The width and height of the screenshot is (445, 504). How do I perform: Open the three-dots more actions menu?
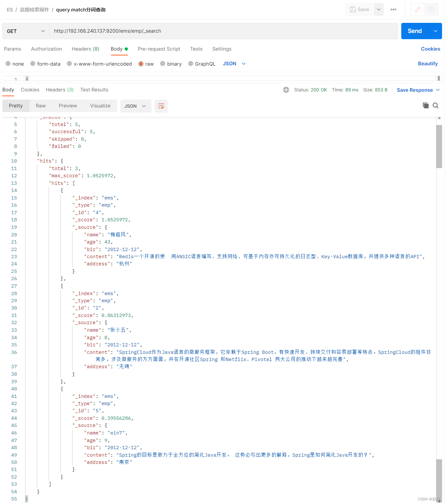click(393, 9)
